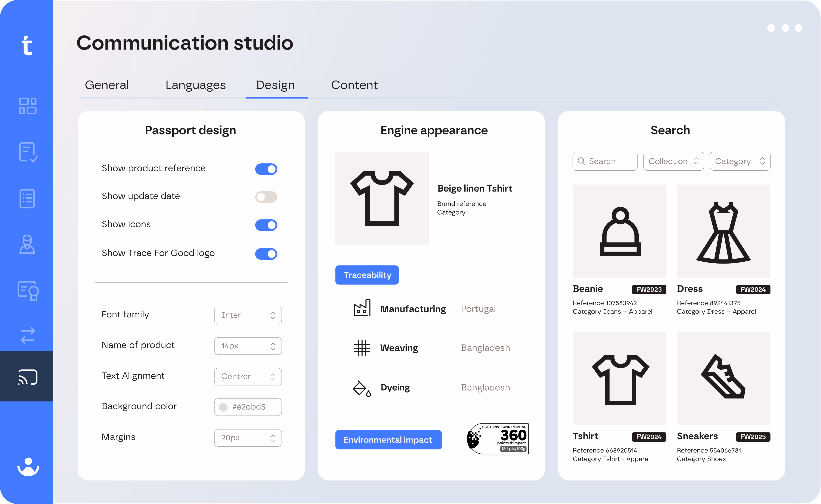Disable Show product reference toggle
821x504 pixels.
click(266, 169)
